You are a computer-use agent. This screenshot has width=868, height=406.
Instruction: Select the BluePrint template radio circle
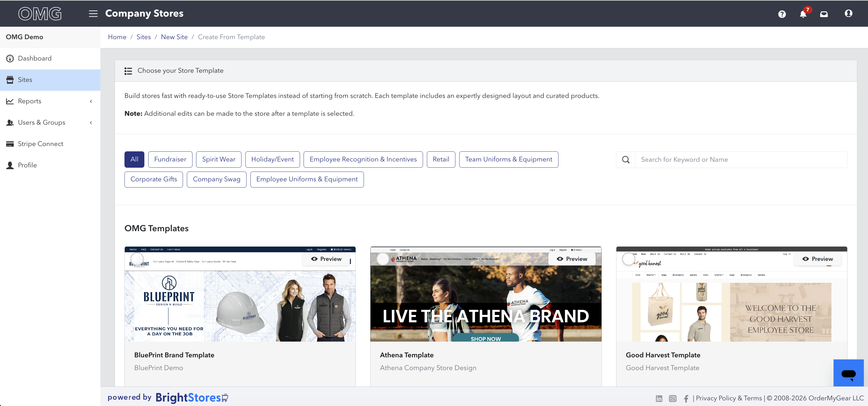[137, 259]
